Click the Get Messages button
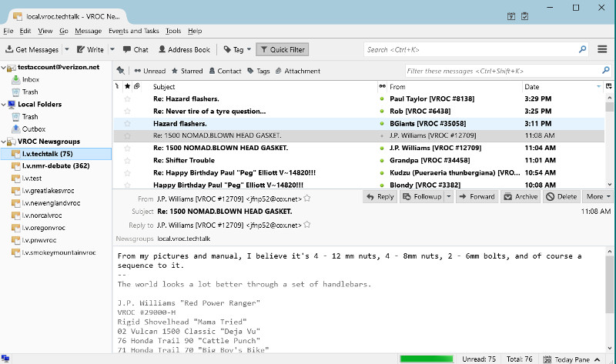The width and height of the screenshot is (616, 364). coord(32,49)
